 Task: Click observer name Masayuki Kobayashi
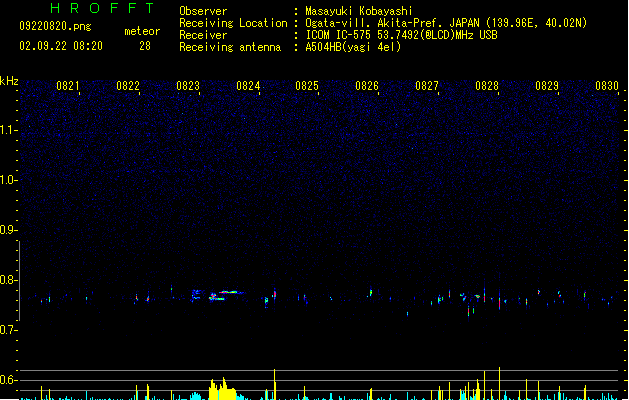click(x=359, y=11)
